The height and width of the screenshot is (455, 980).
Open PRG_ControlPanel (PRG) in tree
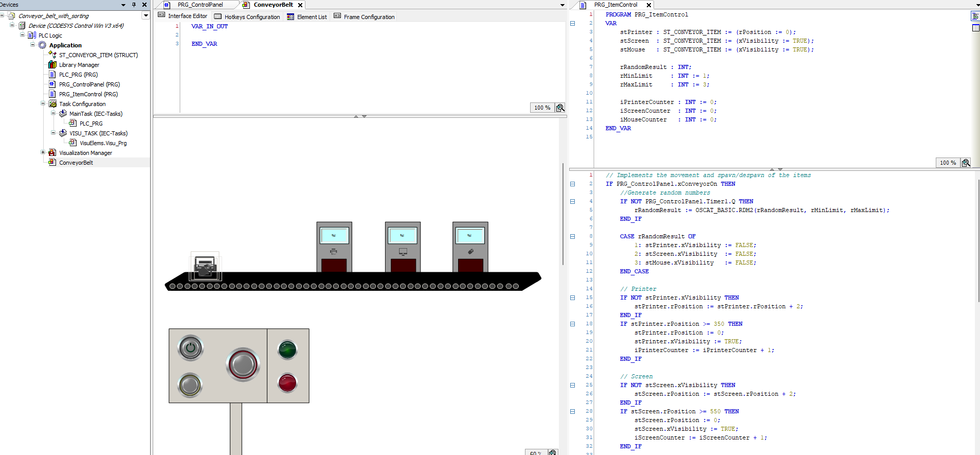[x=89, y=84]
